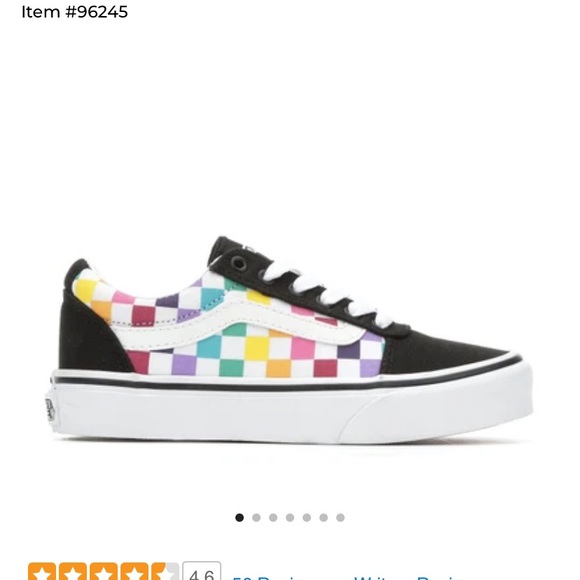
Task: Click the first orange rating star
Action: 42,571
